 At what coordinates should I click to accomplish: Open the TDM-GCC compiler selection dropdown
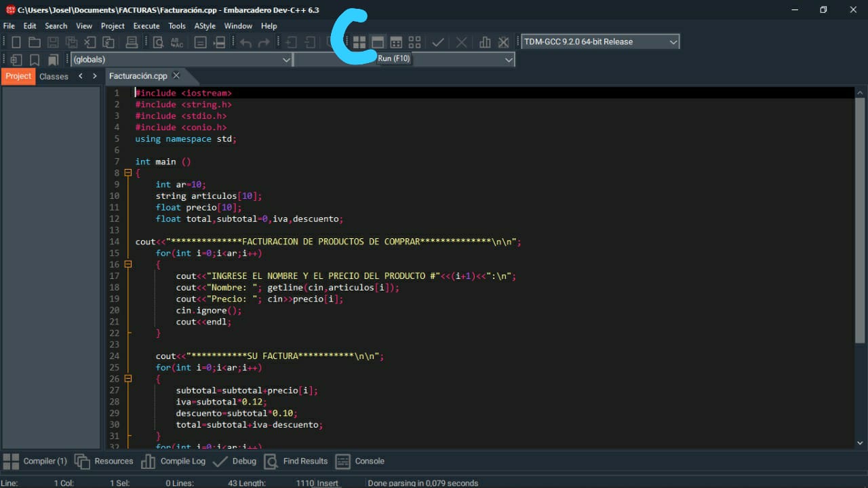pos(673,41)
